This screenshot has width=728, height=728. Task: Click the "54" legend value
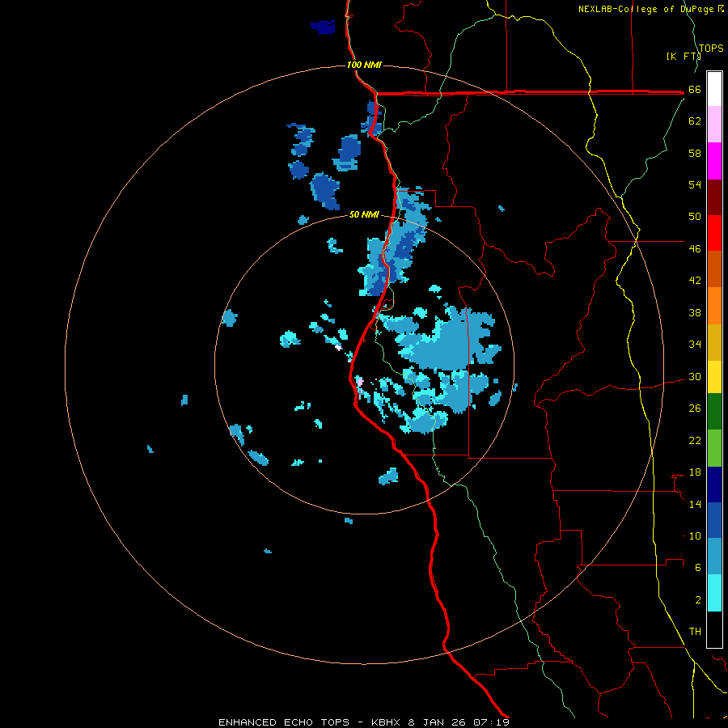(695, 184)
